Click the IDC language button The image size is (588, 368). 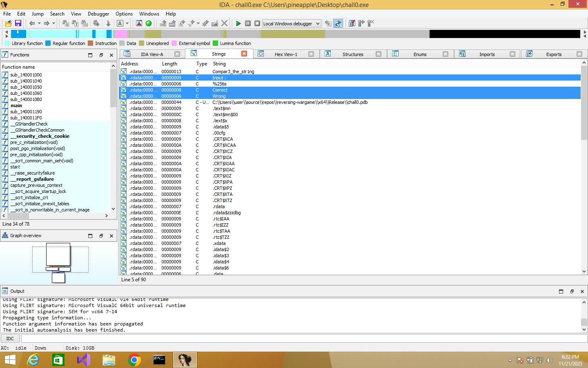click(10, 339)
